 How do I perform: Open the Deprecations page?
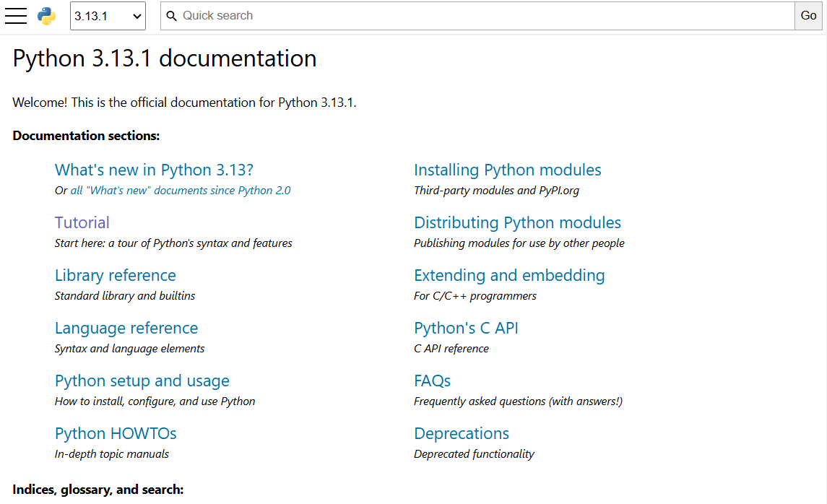(462, 434)
